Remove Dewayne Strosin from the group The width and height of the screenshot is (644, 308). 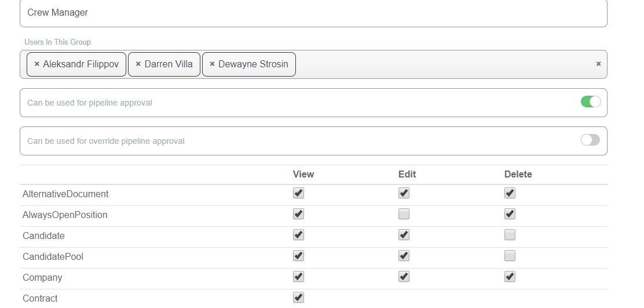click(212, 64)
